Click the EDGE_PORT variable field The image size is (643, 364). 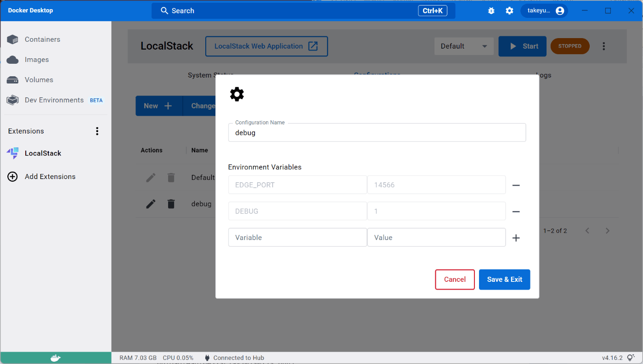click(x=298, y=185)
